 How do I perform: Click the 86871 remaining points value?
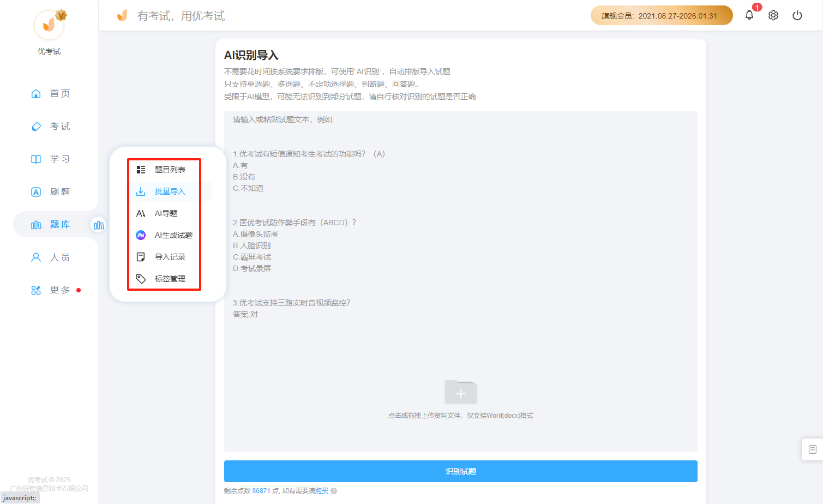click(x=261, y=491)
